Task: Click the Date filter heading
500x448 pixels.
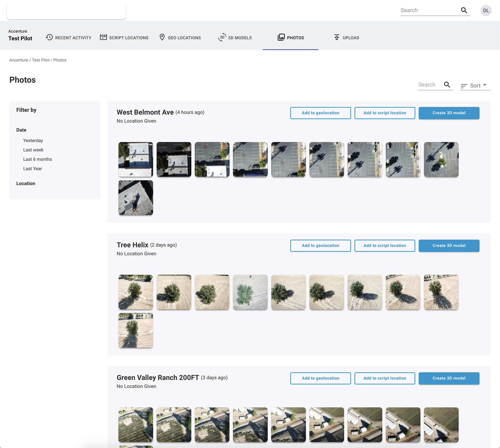Action: pos(21,130)
